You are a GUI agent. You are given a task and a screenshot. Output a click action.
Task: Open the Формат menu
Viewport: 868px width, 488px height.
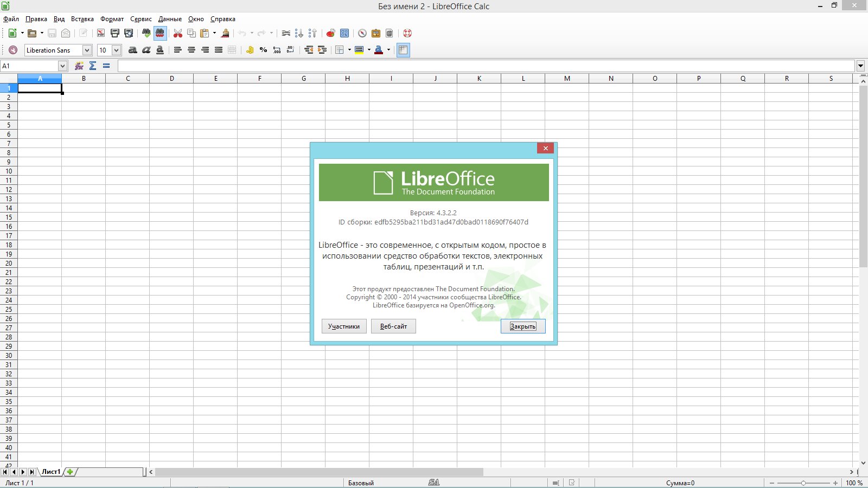point(112,19)
